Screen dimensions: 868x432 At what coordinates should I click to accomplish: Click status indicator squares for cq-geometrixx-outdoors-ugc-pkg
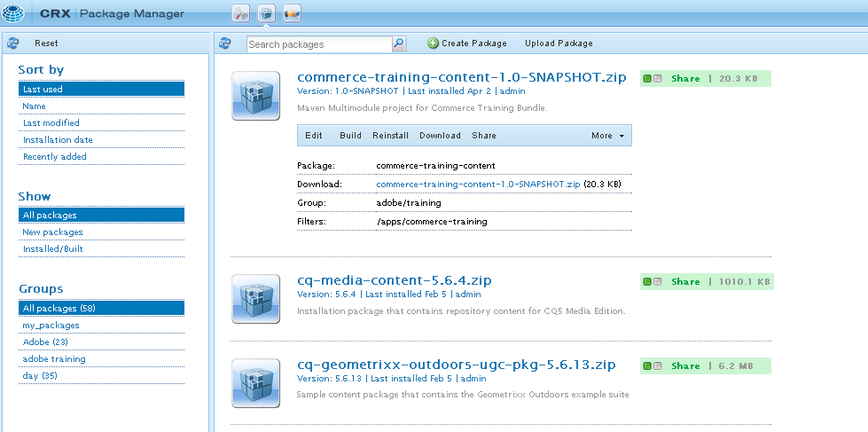652,366
